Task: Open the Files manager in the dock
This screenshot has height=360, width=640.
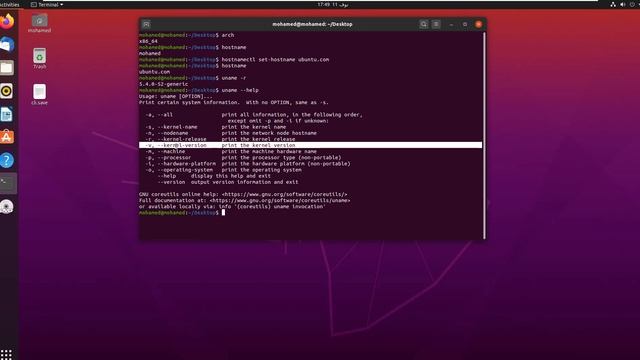Action: coord(7,67)
